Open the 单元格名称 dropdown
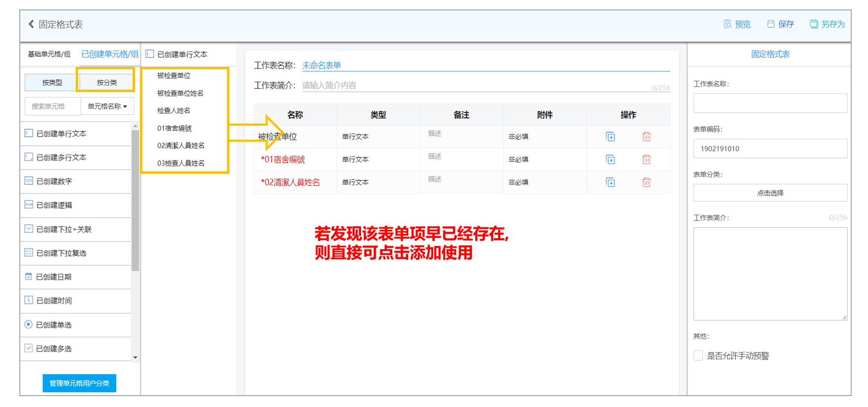 pos(107,106)
